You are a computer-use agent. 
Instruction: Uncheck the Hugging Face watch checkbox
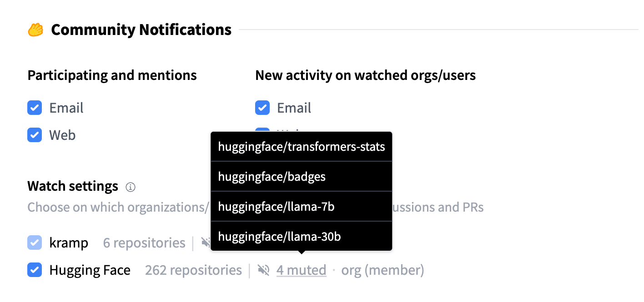point(35,271)
